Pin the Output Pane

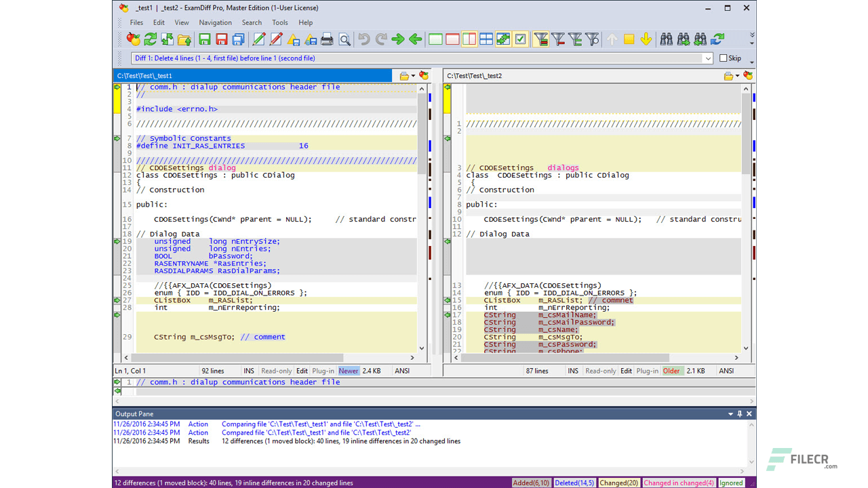pos(739,413)
